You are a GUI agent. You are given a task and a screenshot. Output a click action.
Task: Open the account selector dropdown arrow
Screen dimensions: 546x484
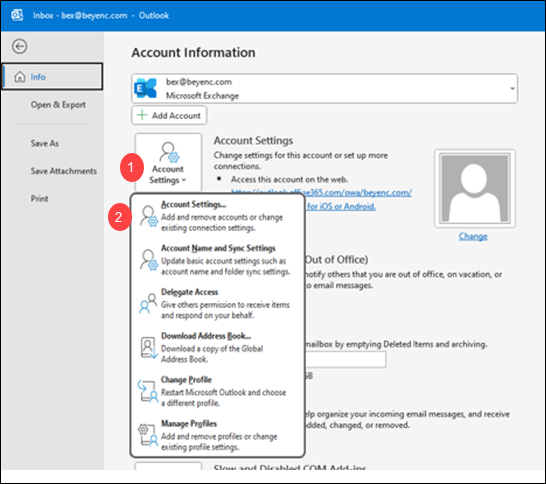513,88
